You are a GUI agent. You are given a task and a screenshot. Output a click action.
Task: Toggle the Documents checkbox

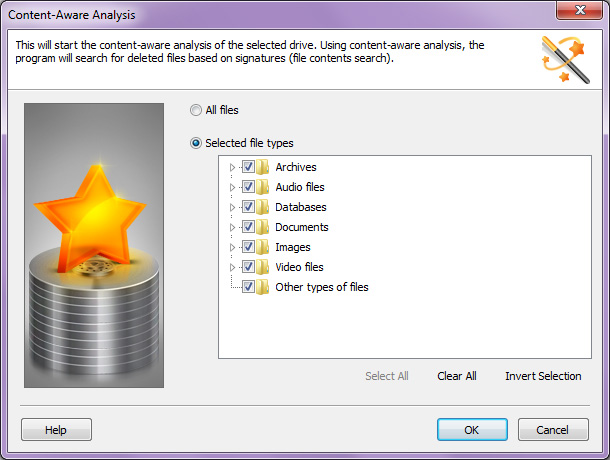pyautogui.click(x=248, y=227)
